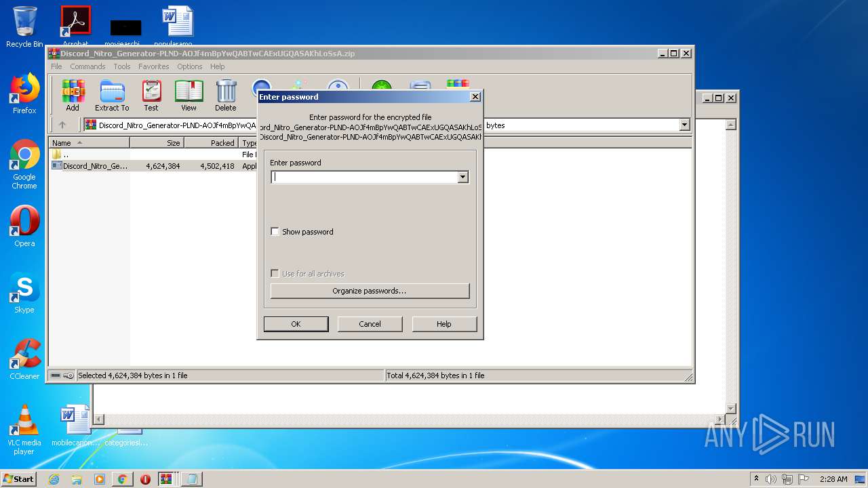Screen dimensions: 868x488
Task: Open Windows Media Player from taskbar
Action: pyautogui.click(x=99, y=479)
